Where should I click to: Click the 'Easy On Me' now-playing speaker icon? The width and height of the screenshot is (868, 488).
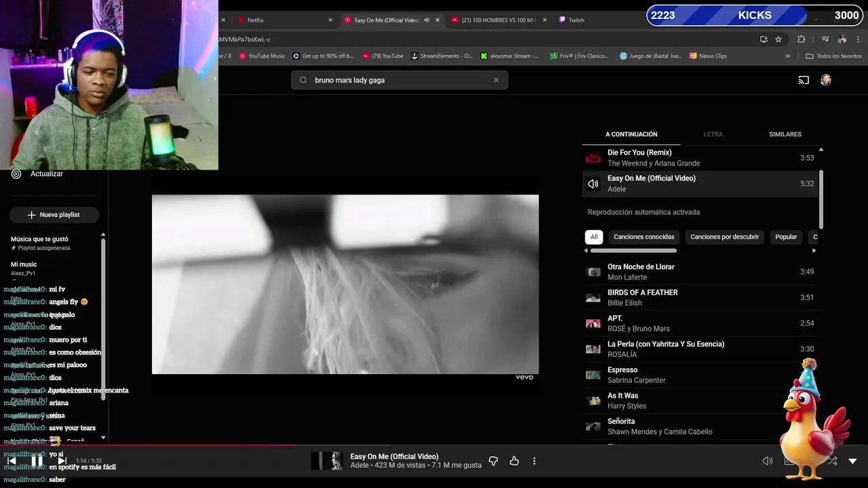pyautogui.click(x=593, y=184)
